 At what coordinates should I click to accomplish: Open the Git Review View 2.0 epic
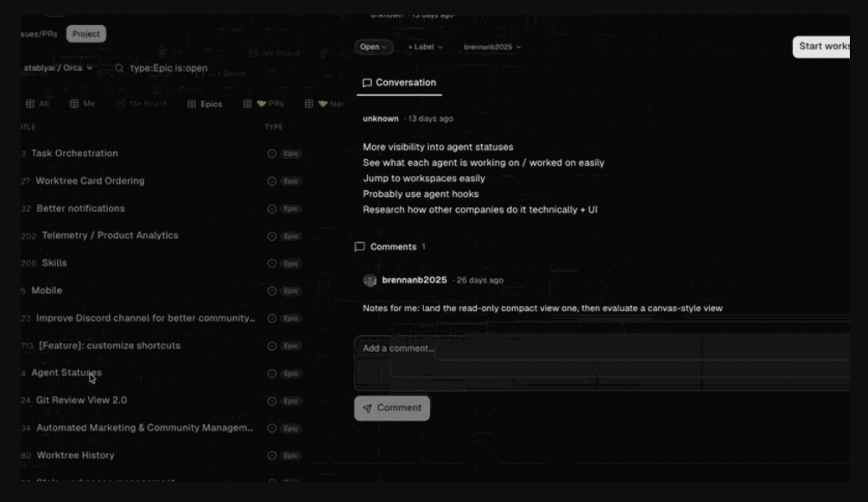coord(81,400)
